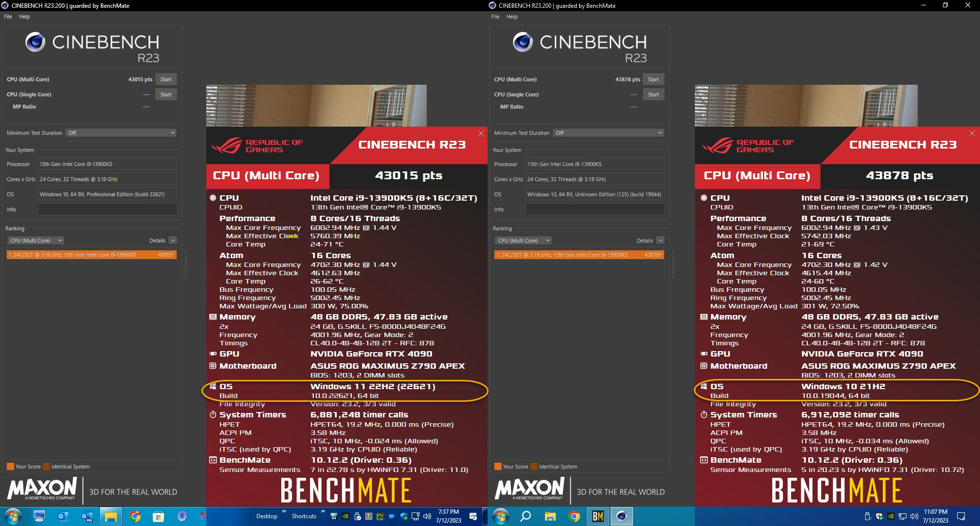Select the ranking row showing 43015
The height and width of the screenshot is (526, 980).
point(91,255)
